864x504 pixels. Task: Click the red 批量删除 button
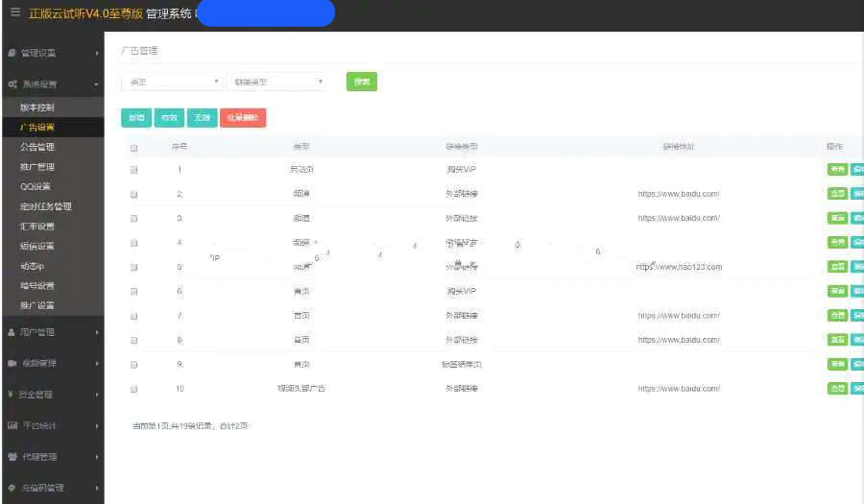[x=243, y=118]
